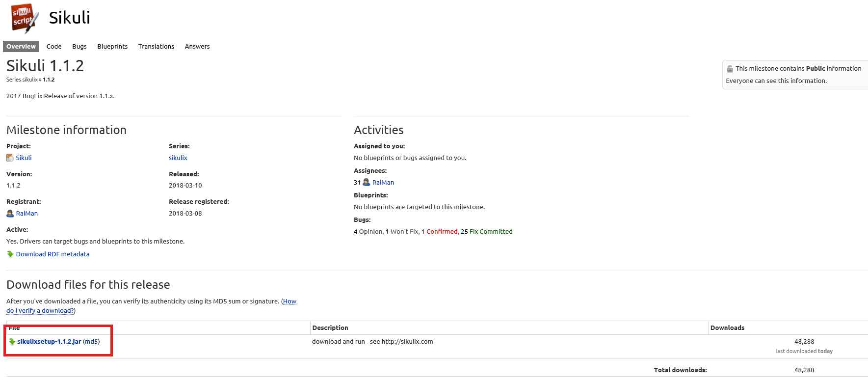Click the project icon beside Sikuli link

point(10,158)
